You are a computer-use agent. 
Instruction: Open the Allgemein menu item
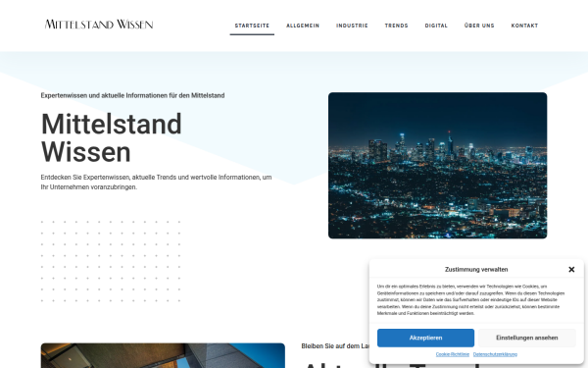(303, 26)
